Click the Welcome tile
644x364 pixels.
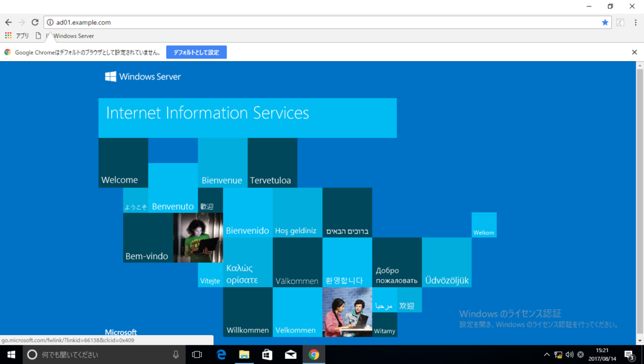pyautogui.click(x=123, y=163)
